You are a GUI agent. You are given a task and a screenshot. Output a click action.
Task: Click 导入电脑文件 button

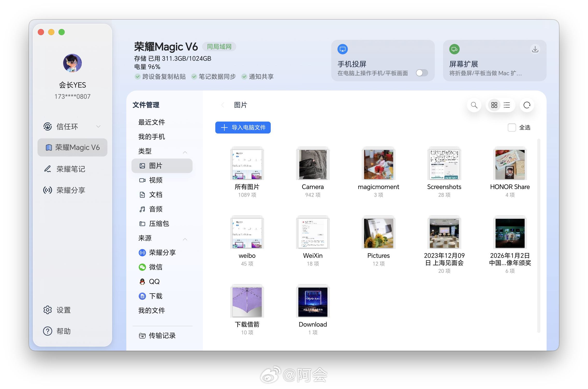click(243, 128)
